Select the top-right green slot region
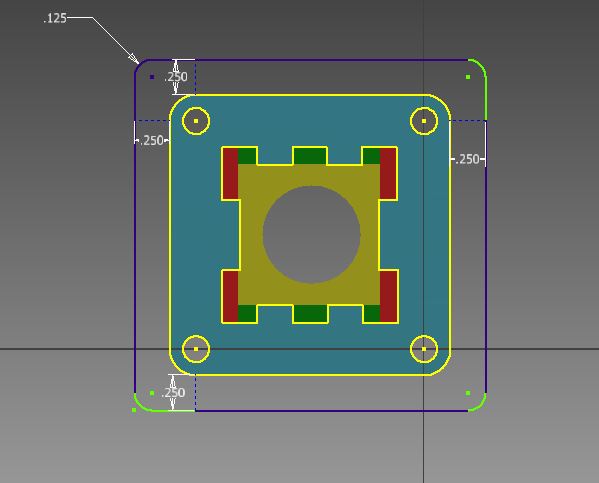Image resolution: width=599 pixels, height=483 pixels. (371, 156)
